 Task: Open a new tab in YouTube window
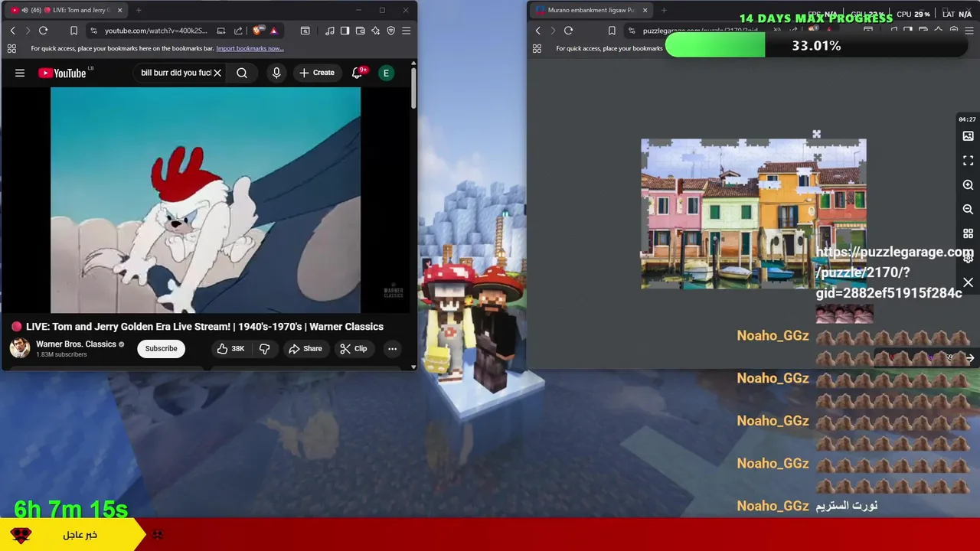139,10
